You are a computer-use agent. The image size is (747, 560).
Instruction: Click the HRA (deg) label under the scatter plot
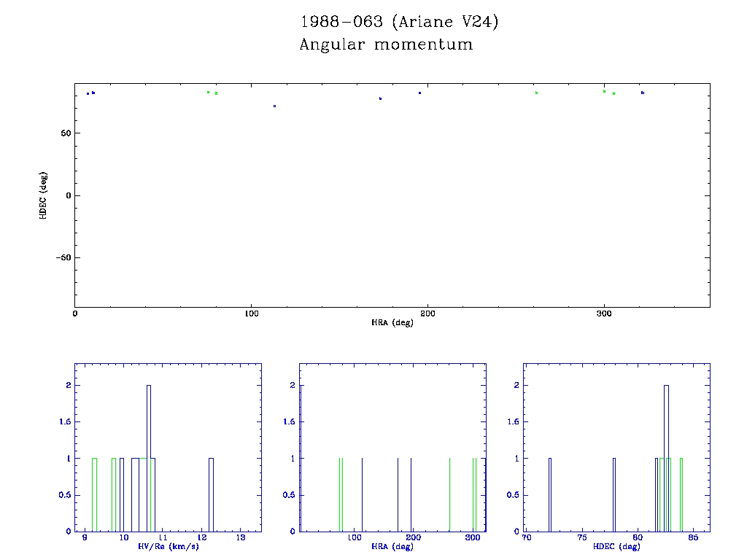tap(392, 322)
